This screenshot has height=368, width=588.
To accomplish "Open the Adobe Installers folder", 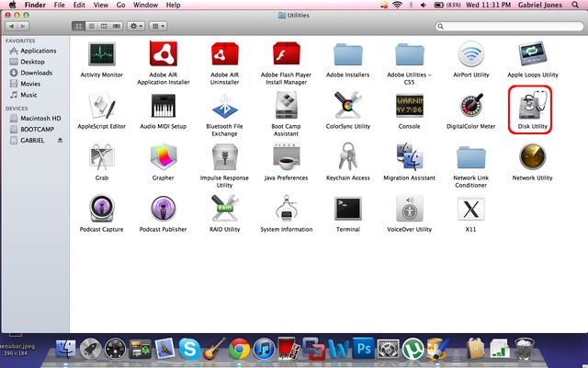I will click(348, 54).
